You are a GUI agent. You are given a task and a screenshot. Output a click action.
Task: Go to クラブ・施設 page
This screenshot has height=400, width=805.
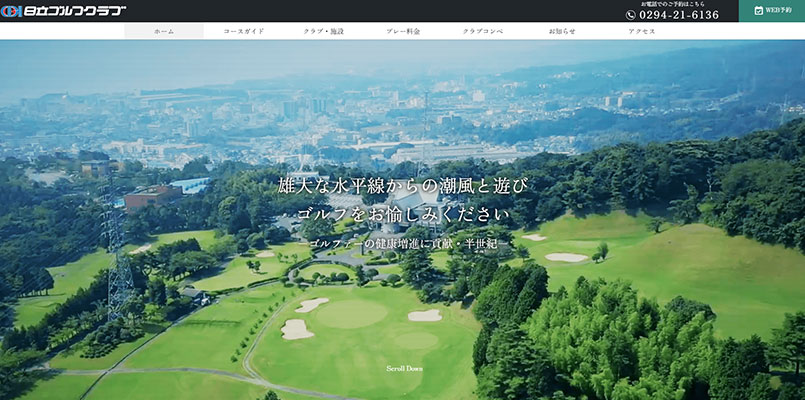(323, 31)
